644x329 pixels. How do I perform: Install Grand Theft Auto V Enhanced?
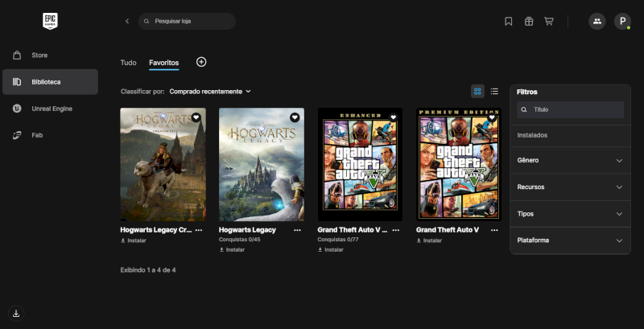(x=330, y=250)
